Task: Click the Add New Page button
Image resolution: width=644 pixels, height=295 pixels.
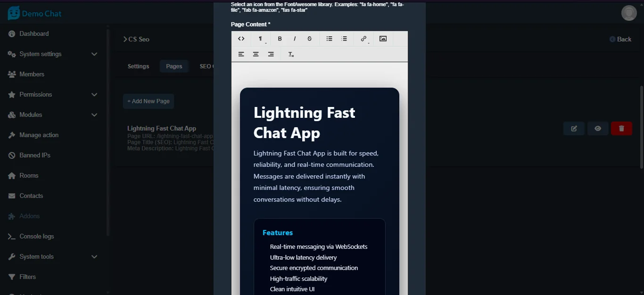Action: (x=149, y=101)
